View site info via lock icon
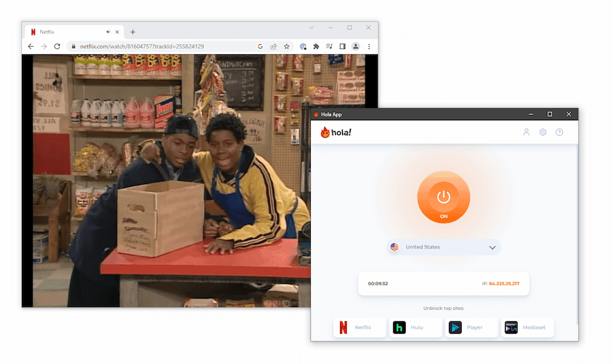Screen dimensions: 612x364 coord(73,46)
